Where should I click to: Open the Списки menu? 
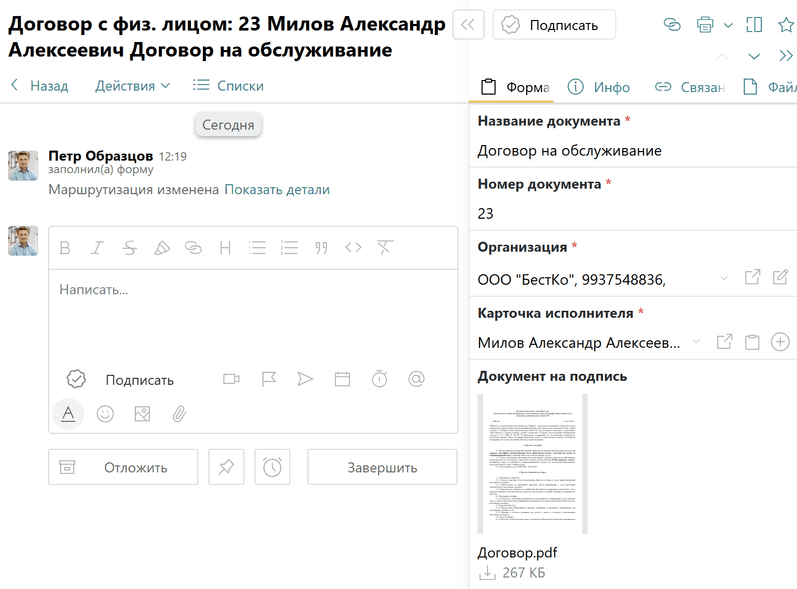228,86
